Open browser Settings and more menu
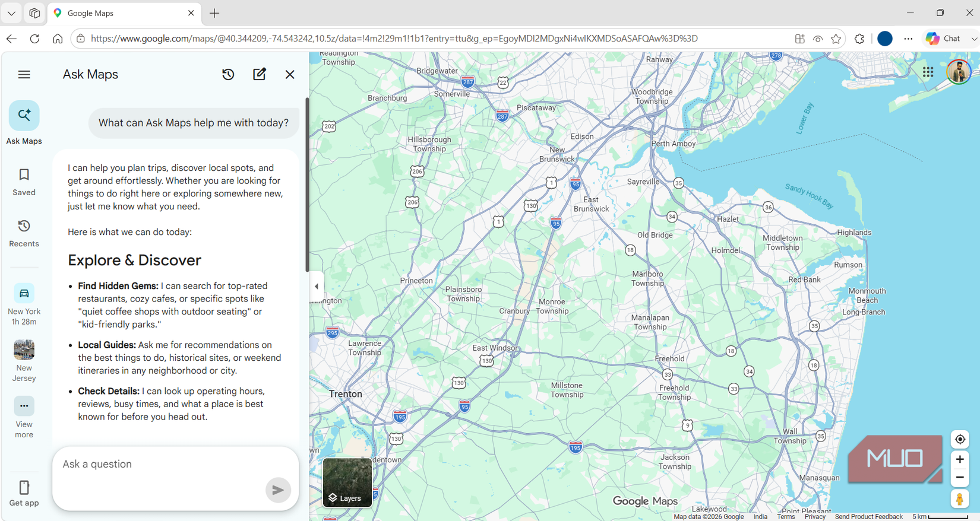Image resolution: width=980 pixels, height=521 pixels. [908, 39]
